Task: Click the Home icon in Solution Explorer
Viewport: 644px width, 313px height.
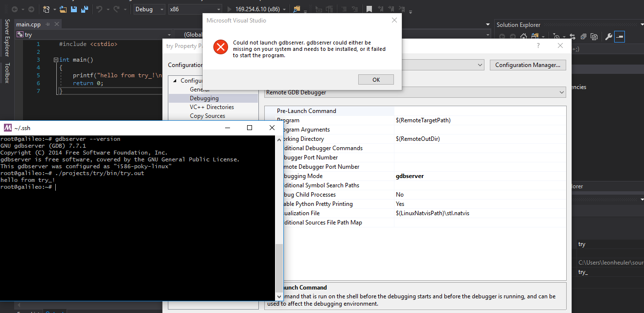Action: (524, 36)
